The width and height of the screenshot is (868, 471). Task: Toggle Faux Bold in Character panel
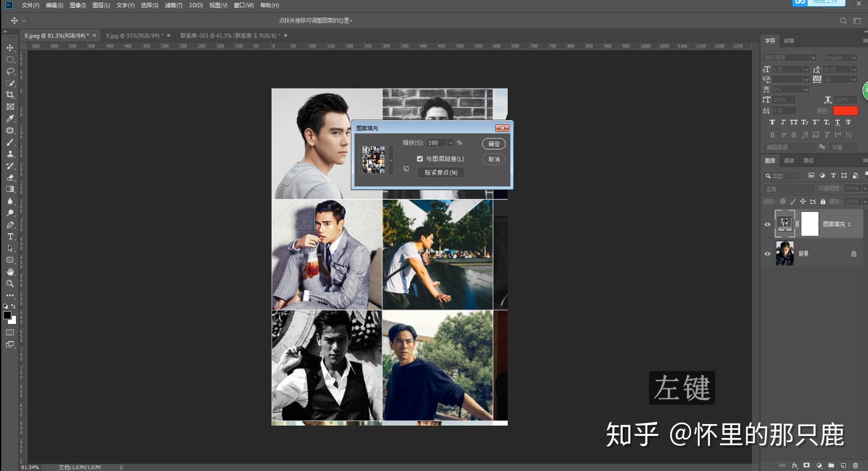coord(772,122)
